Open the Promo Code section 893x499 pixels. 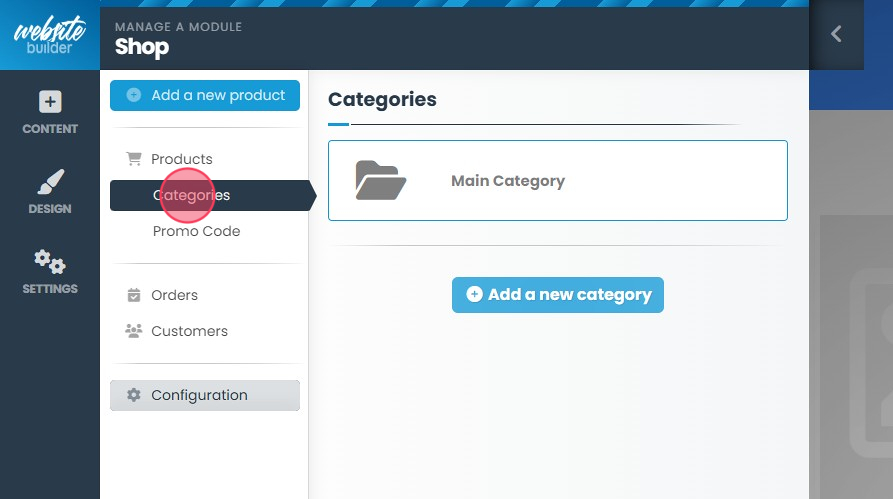pyautogui.click(x=196, y=231)
